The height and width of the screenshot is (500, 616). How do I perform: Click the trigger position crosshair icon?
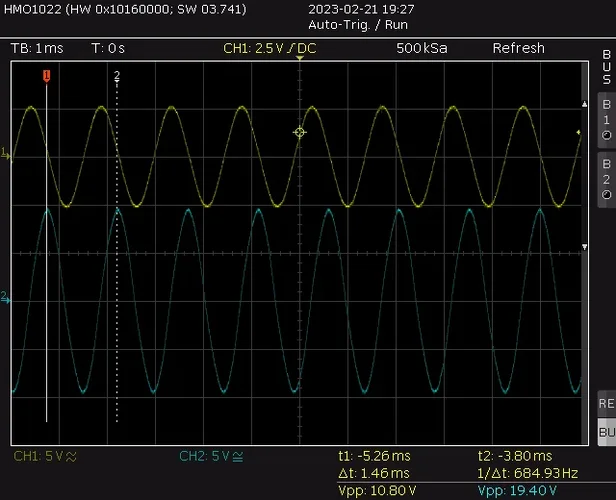click(x=298, y=132)
